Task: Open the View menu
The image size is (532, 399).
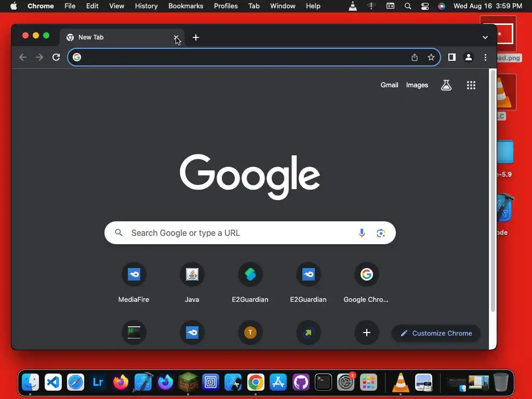Action: [117, 6]
